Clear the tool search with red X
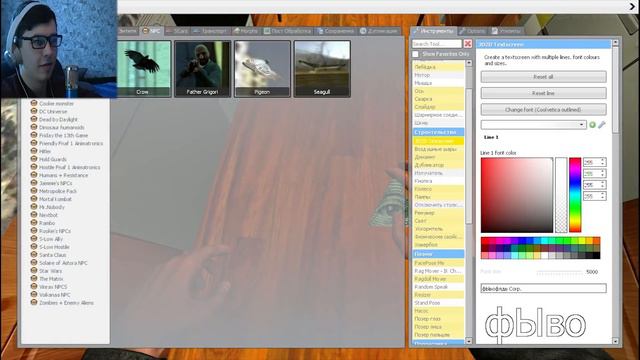Screen dimensions: 640x360 [x=468, y=44]
